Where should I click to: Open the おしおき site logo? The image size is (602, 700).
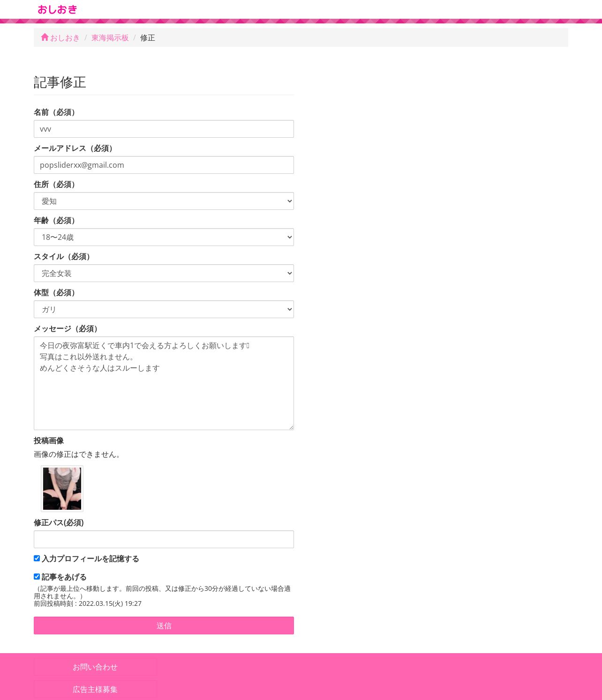pos(57,9)
